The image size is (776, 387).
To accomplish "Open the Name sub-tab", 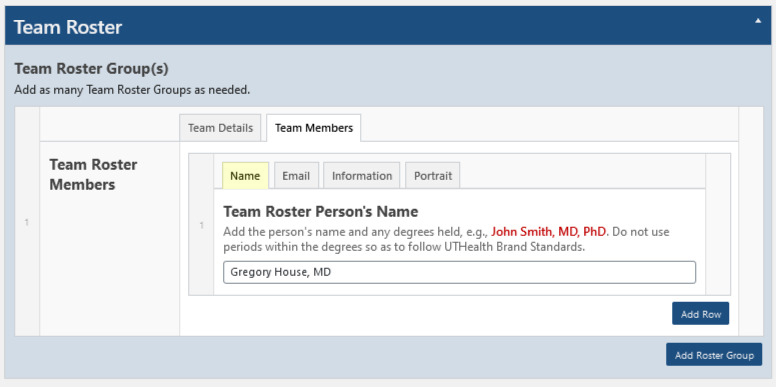I will point(245,176).
